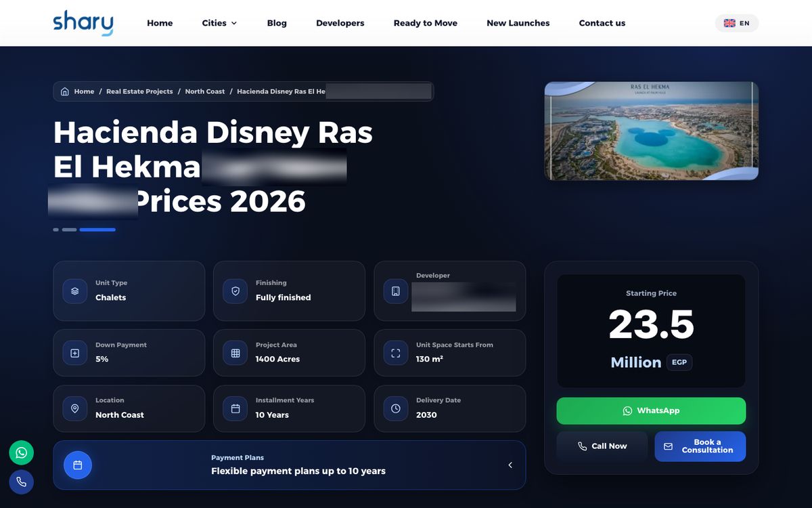Switch language with EN flag button
The image size is (812, 508).
click(737, 23)
